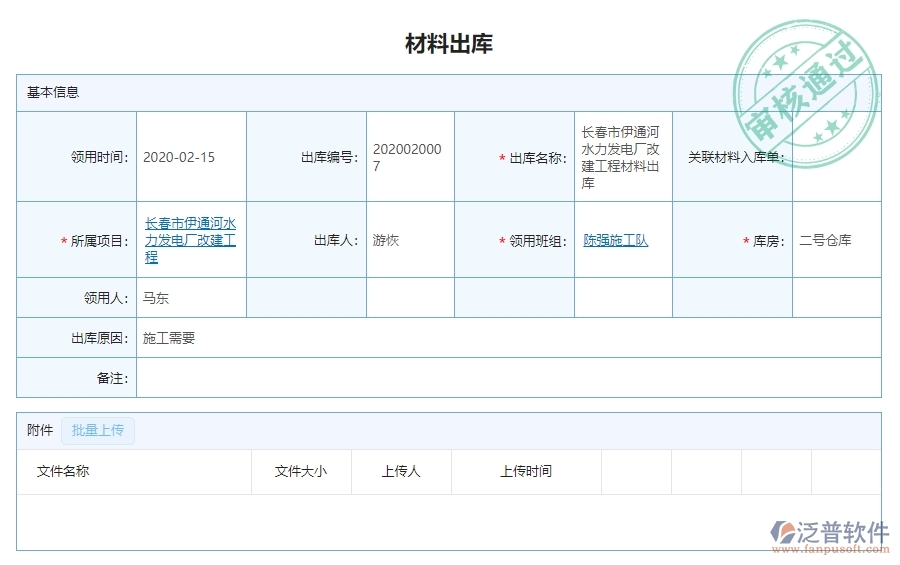Image resolution: width=900 pixels, height=565 pixels.
Task: Click the 关联材料入库单 field label
Action: 736,157
